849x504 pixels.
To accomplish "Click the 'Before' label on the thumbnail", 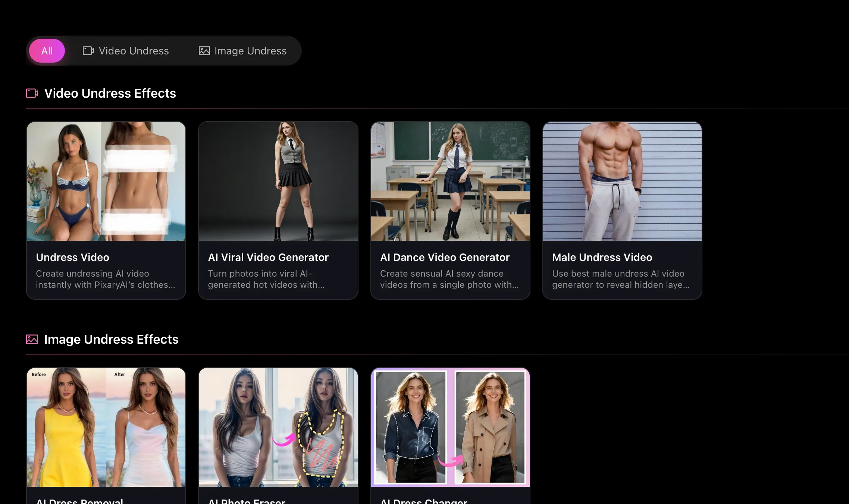I will (x=39, y=374).
